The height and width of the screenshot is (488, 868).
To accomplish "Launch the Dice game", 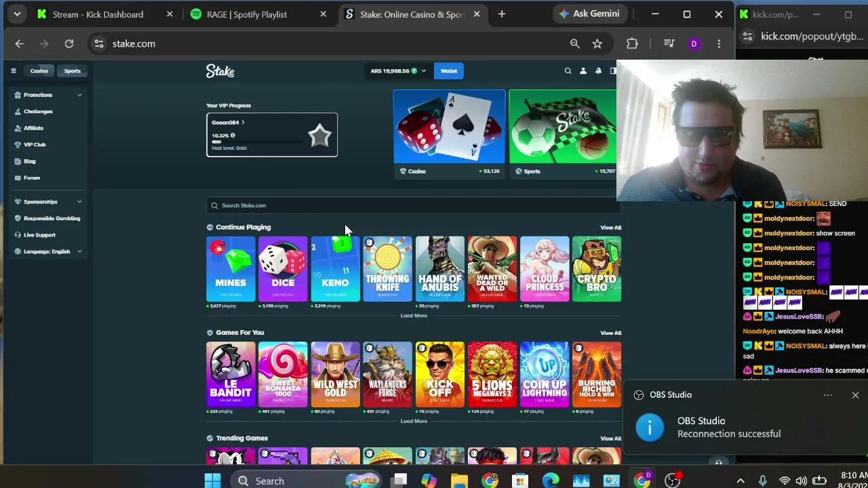I will pos(283,268).
